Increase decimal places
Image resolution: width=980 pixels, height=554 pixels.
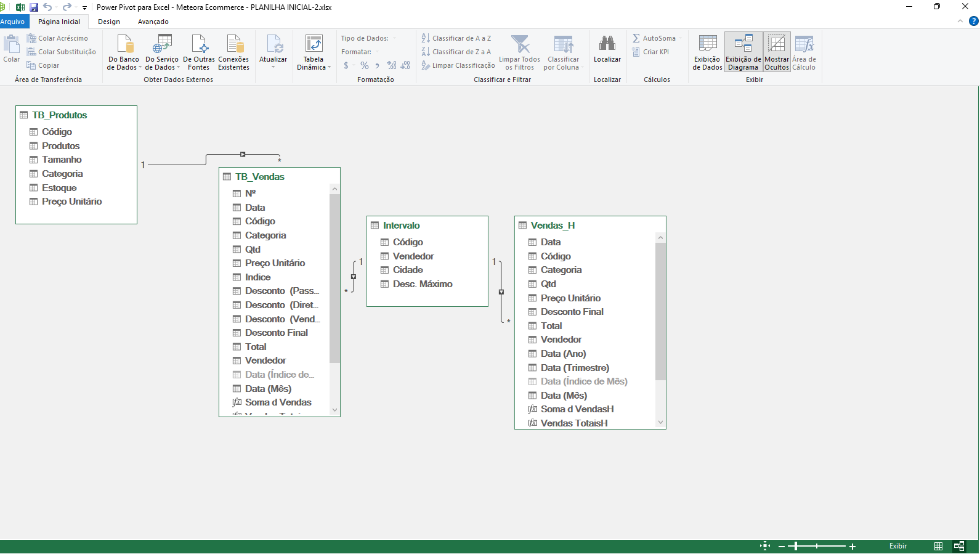tap(392, 65)
